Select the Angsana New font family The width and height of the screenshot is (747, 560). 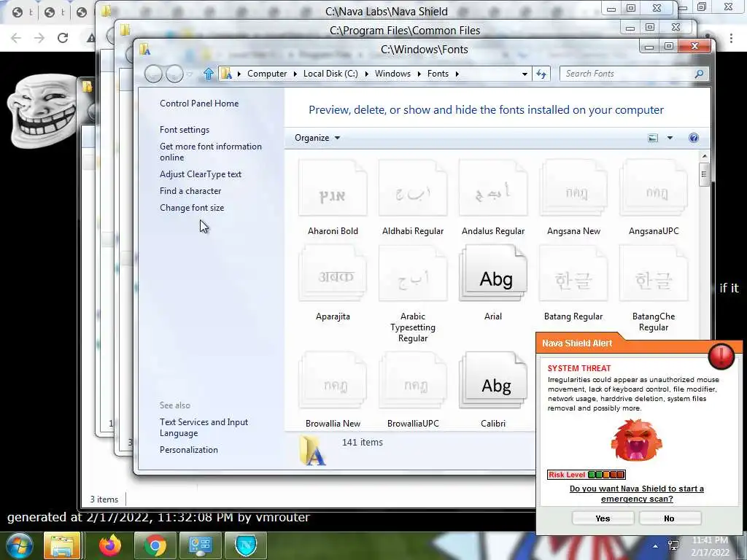[x=573, y=198]
